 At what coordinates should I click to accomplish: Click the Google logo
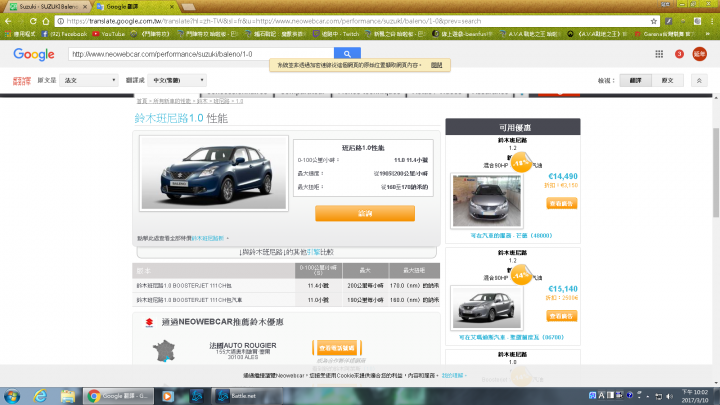coord(34,54)
